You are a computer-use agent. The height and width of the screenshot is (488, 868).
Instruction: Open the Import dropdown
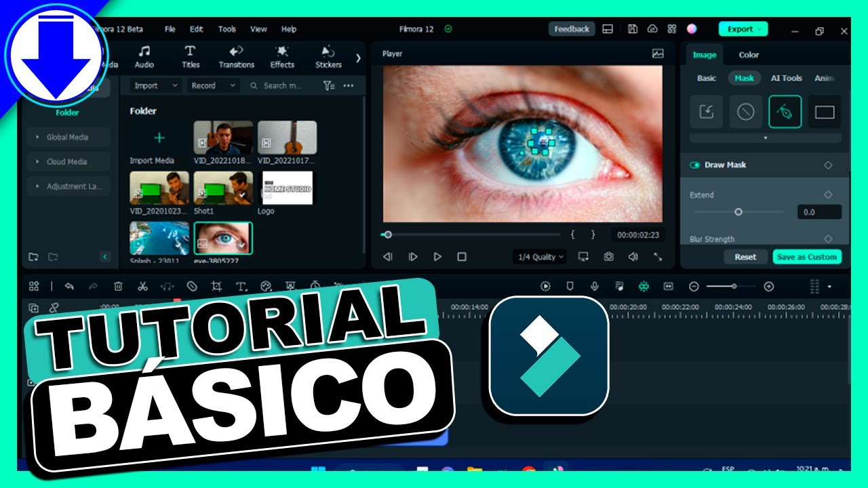(x=155, y=85)
